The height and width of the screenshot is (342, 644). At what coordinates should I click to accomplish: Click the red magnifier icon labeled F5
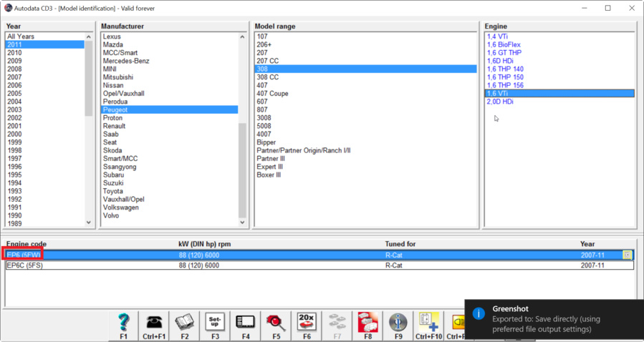276,326
